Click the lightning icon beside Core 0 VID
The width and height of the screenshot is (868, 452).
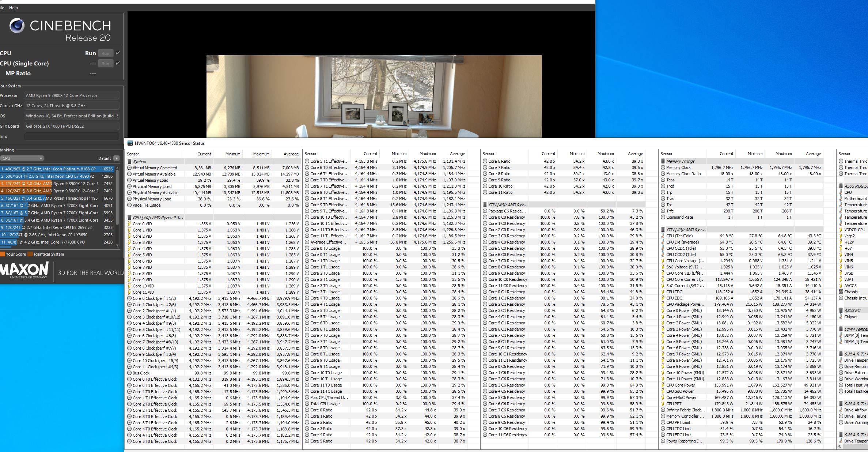point(129,224)
